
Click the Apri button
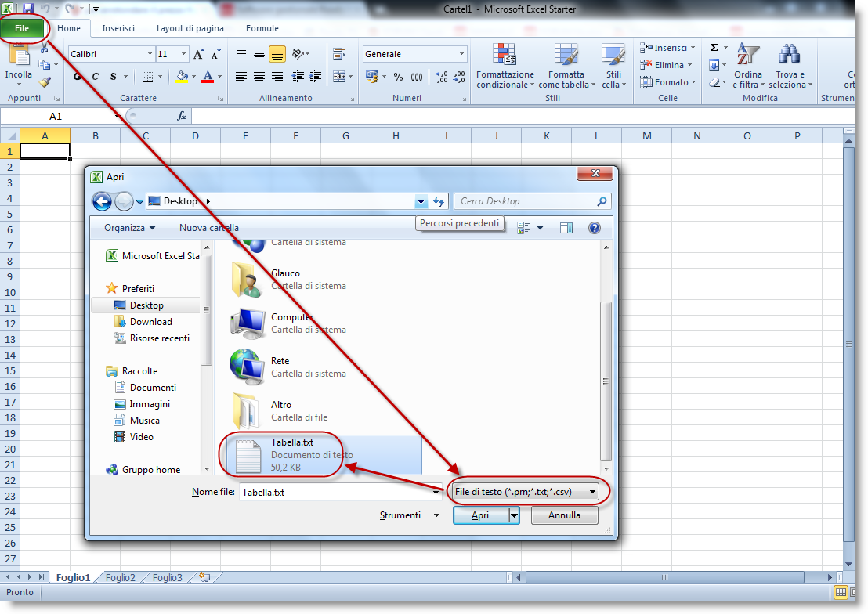click(x=480, y=515)
